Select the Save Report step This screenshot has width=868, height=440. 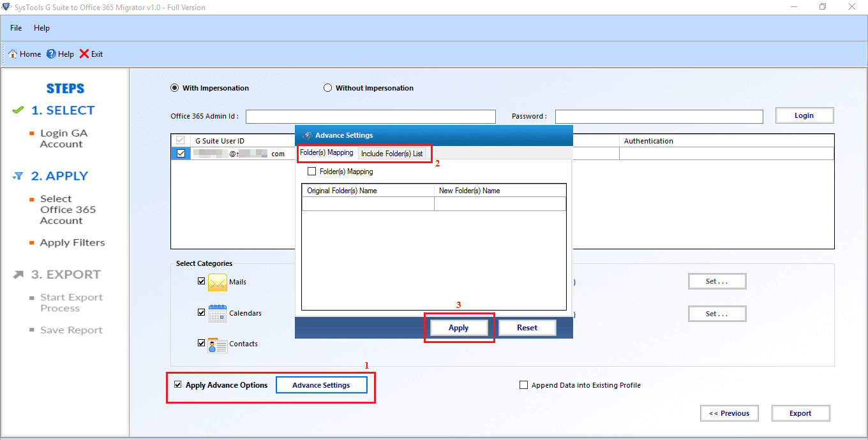(x=71, y=330)
